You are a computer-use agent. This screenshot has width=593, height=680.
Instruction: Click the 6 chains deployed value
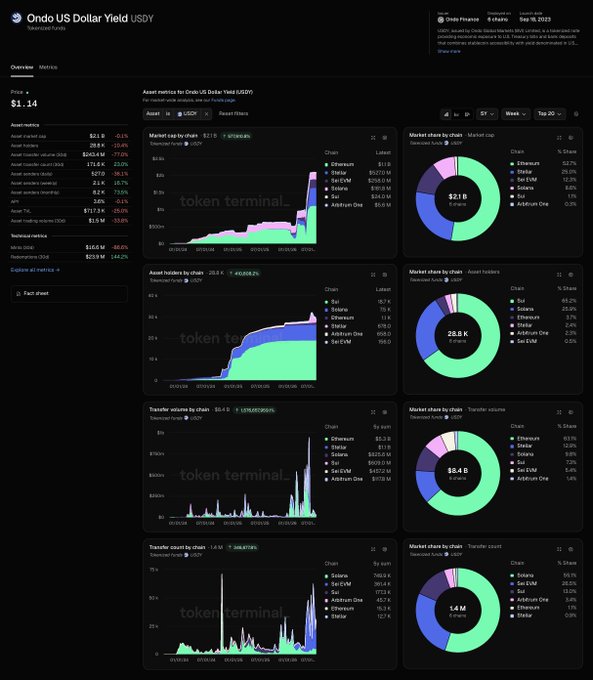click(498, 20)
